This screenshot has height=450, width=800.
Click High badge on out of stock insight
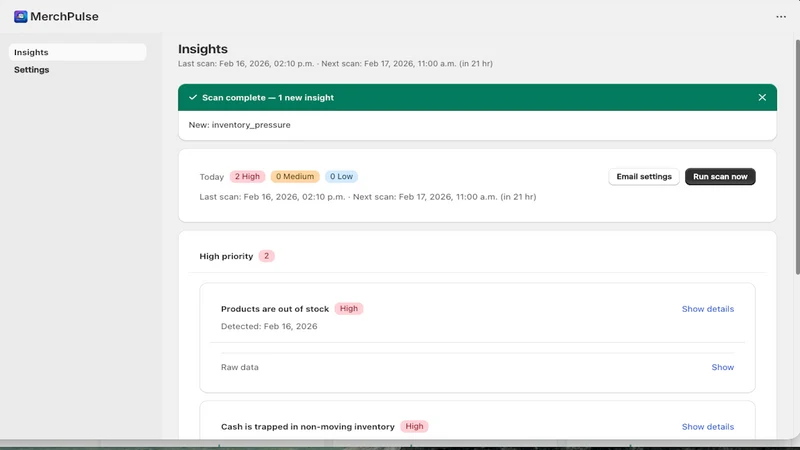point(348,309)
